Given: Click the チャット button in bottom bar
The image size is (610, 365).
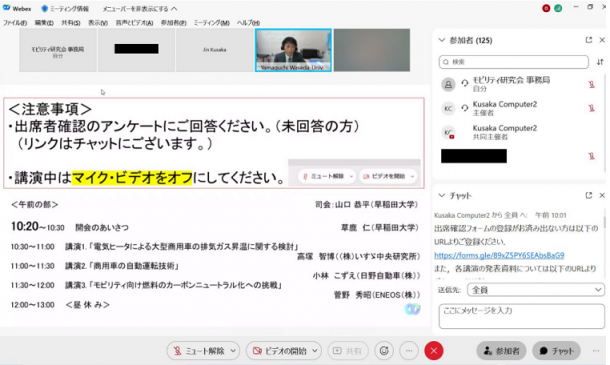Looking at the screenshot, I should tap(557, 351).
